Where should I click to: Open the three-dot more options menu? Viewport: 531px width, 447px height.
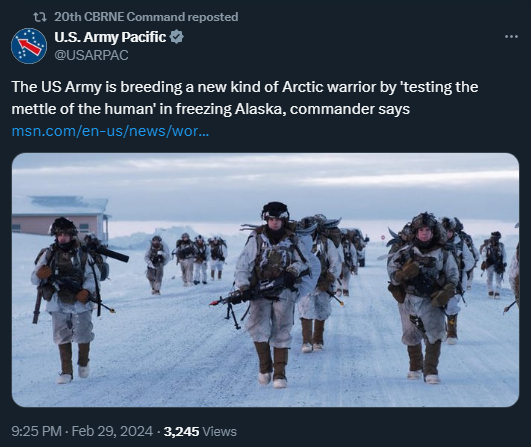[x=511, y=36]
